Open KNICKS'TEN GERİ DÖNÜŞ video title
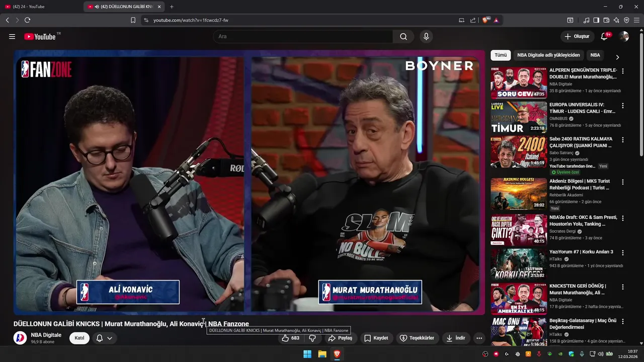This screenshot has height=362, width=644. (578, 289)
